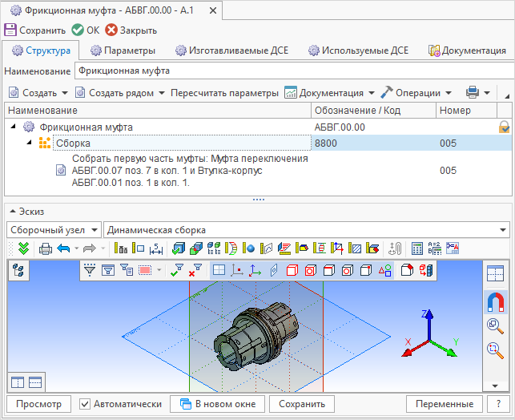515x420 pixels.
Task: Click the green double-chevron down icon
Action: pyautogui.click(x=24, y=248)
